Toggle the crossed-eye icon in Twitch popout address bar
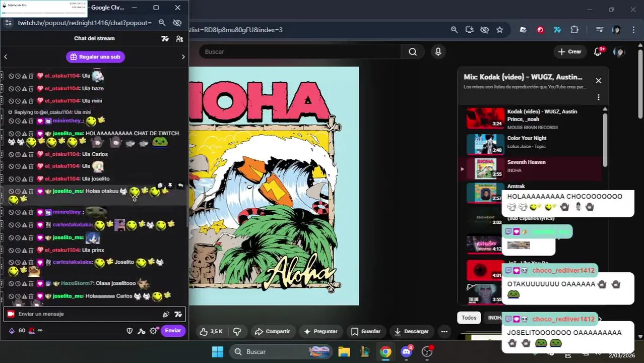 (177, 23)
